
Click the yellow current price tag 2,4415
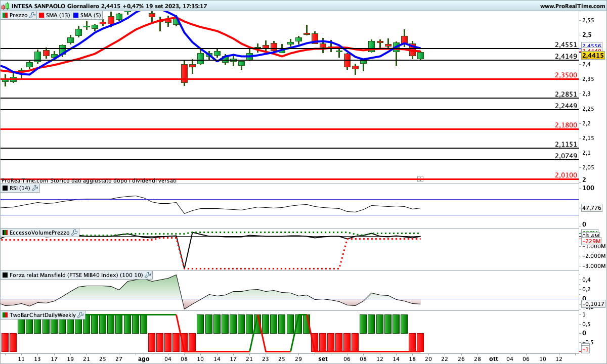pyautogui.click(x=592, y=55)
